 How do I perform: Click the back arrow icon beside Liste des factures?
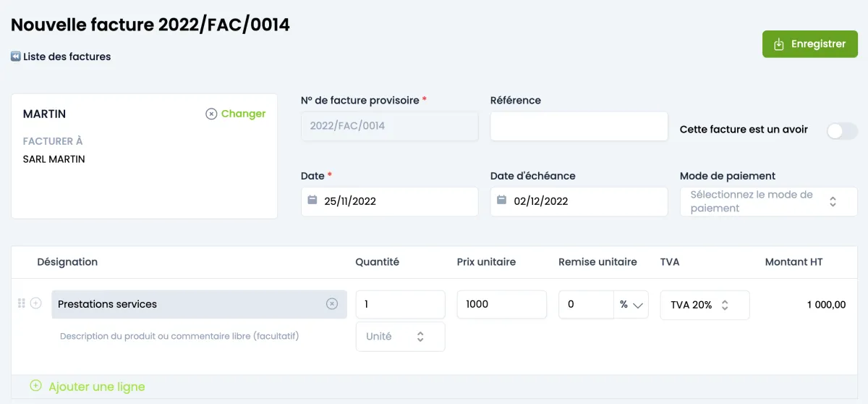(x=15, y=56)
